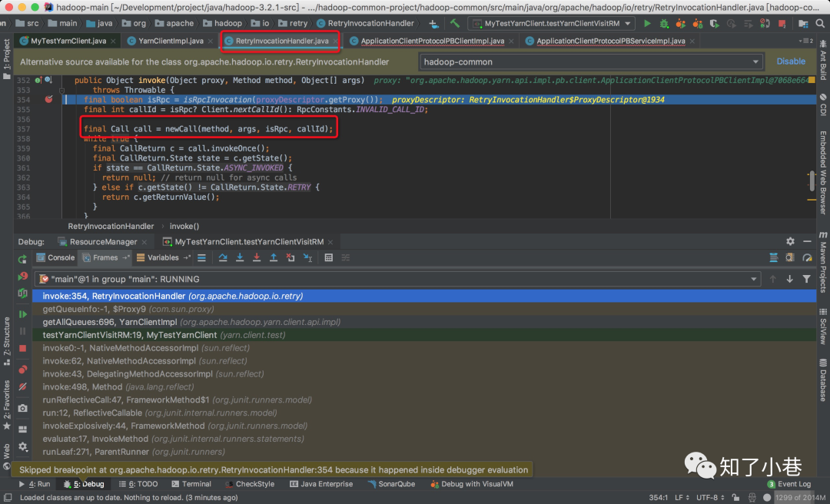The image size is (830, 504).
Task: Show Execution Point icon in debugger toolbar
Action: [201, 258]
